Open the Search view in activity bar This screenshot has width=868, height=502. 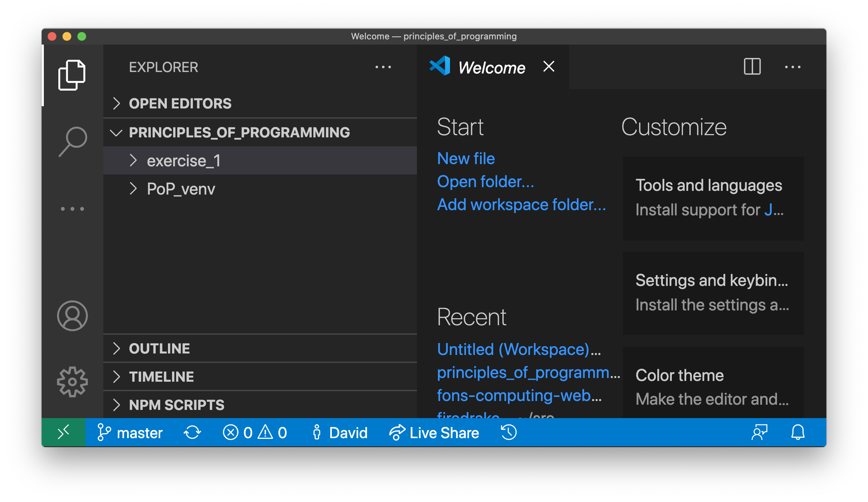click(72, 142)
